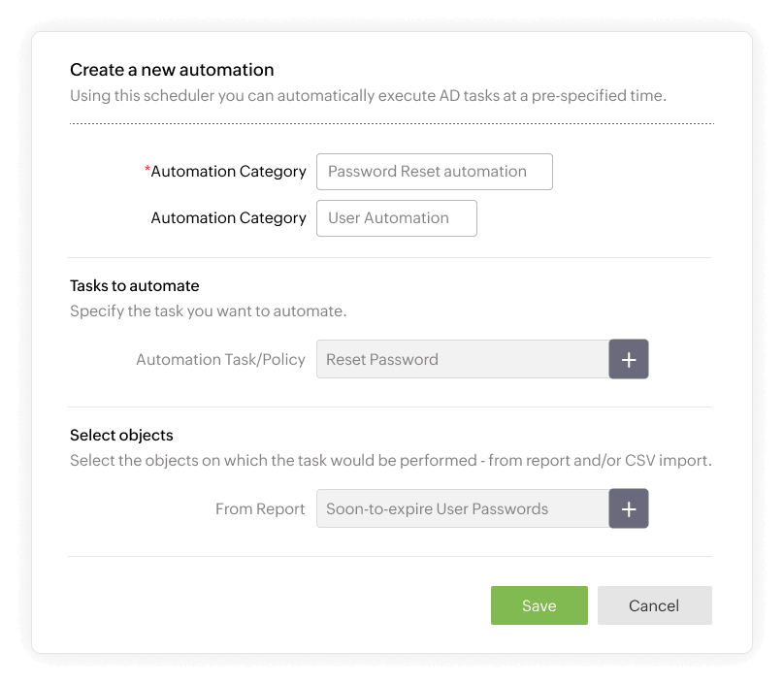Image resolution: width=784 pixels, height=685 pixels.
Task: Open the Soon-to-expire User Passwords report selector
Action: [x=461, y=507]
